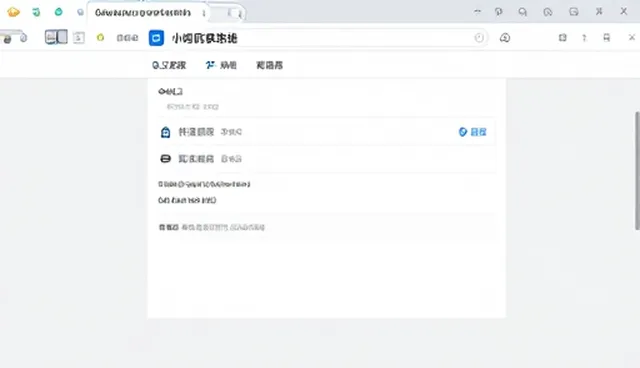
Task: Click the heading text at the top of the white panel
Action: [x=171, y=91]
